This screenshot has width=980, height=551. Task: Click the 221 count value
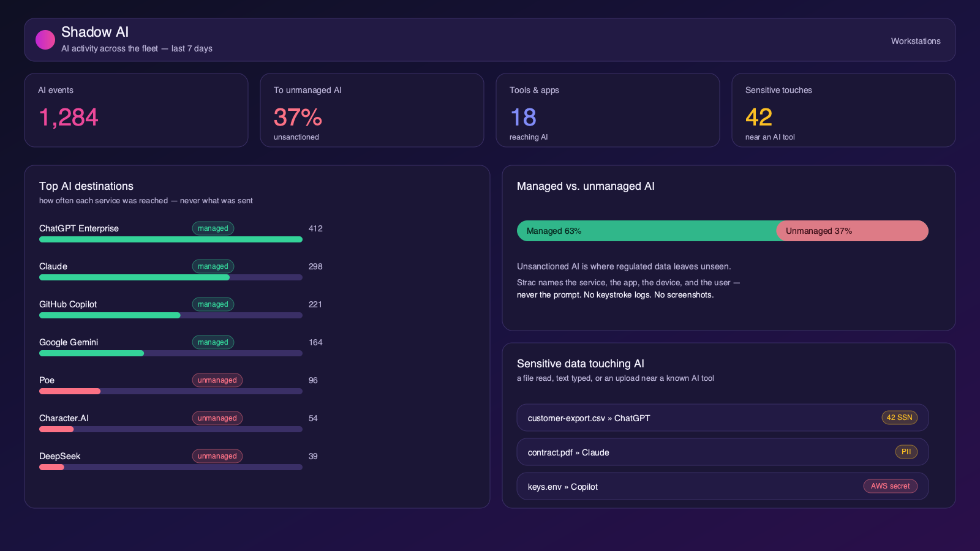(x=315, y=304)
